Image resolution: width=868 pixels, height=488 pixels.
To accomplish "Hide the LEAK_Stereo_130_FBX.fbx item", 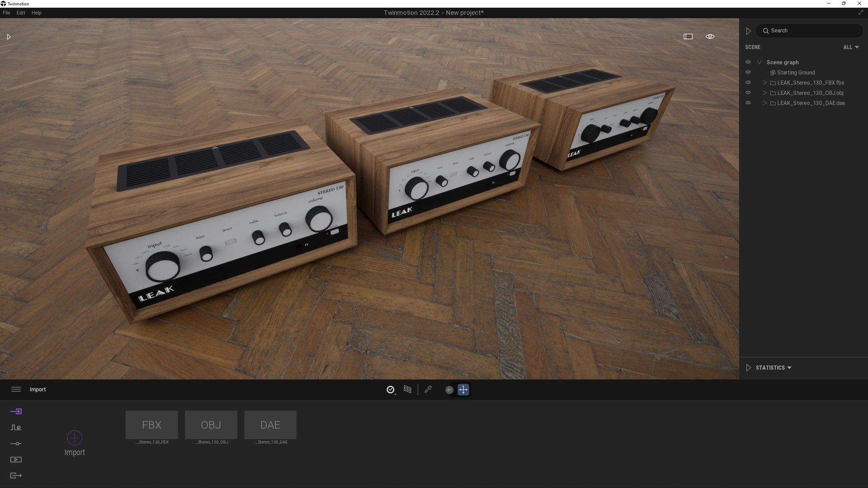I will click(x=748, y=82).
